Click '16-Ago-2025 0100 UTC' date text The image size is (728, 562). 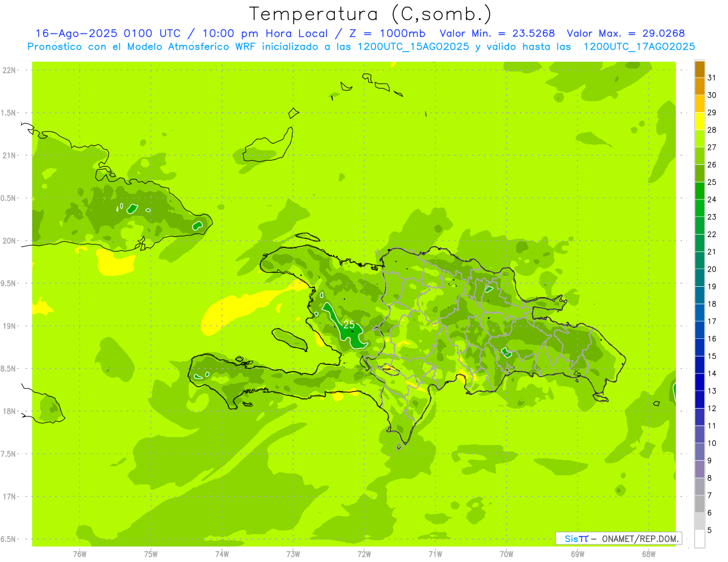point(107,33)
